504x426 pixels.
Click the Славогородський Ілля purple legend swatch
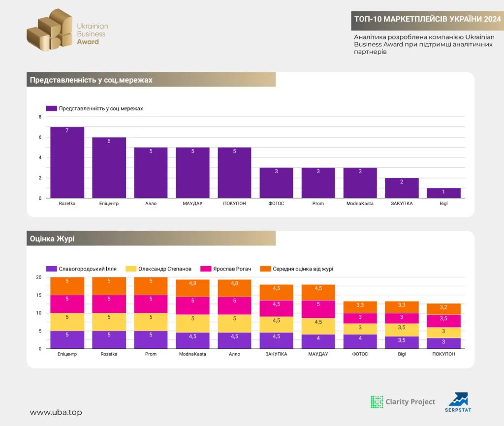click(x=51, y=269)
